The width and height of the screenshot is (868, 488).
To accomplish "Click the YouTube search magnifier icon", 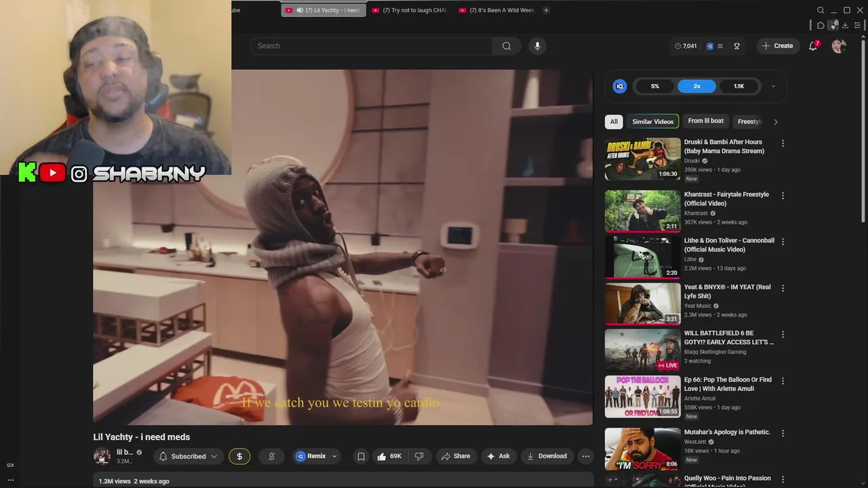I will tap(507, 46).
